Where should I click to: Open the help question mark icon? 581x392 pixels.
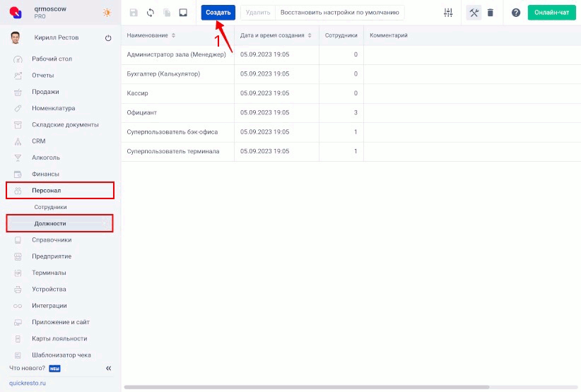(x=516, y=13)
